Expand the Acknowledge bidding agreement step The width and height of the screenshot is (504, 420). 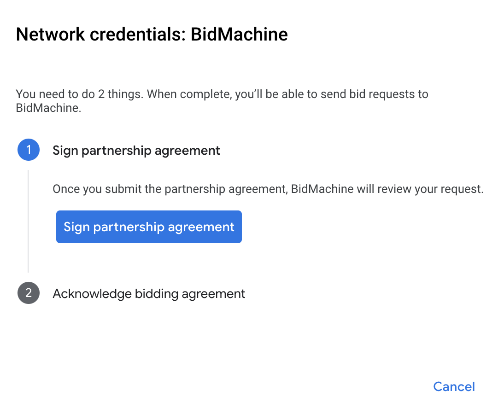149,293
